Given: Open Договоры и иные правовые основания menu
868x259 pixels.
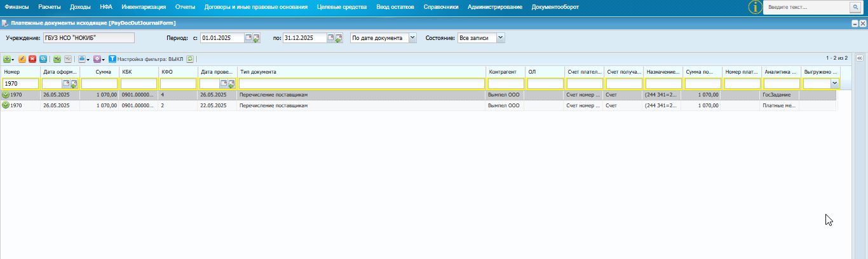Looking at the screenshot, I should [256, 6].
